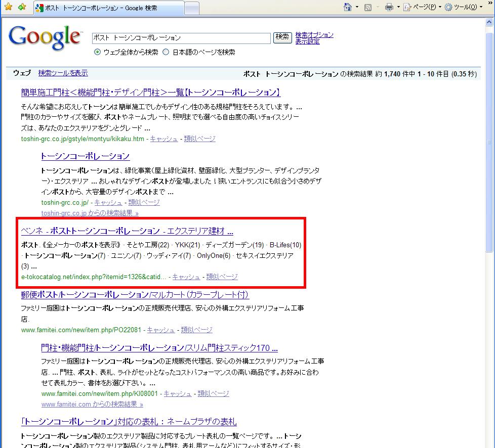495x448 pixels.
Task: Click the RSS feeds icon
Action: click(x=368, y=7)
